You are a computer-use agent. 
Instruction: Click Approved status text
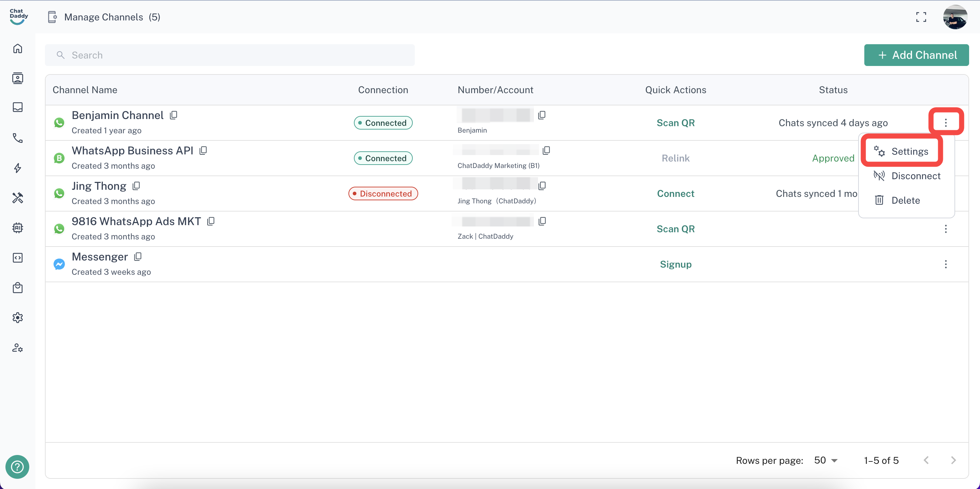[x=833, y=158]
